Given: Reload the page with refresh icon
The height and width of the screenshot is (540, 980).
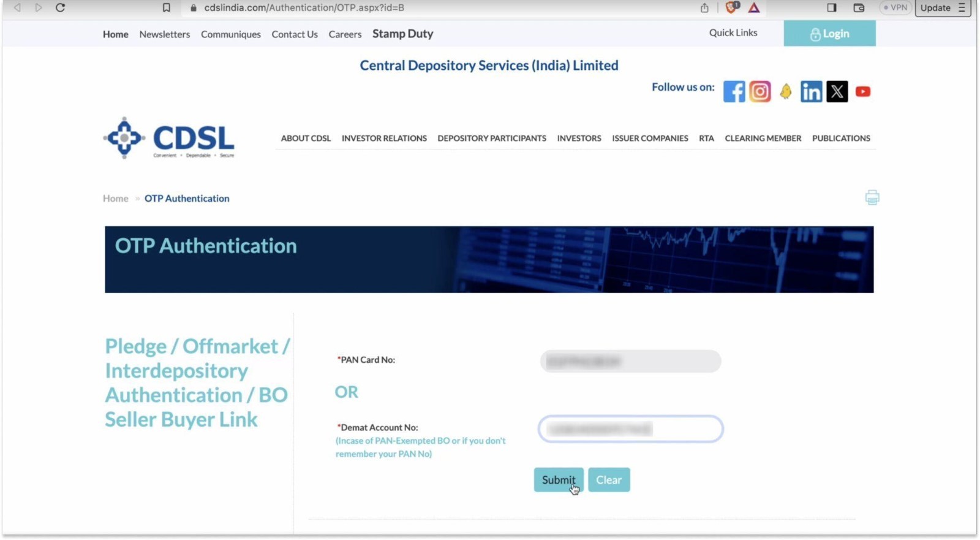Looking at the screenshot, I should pos(60,8).
